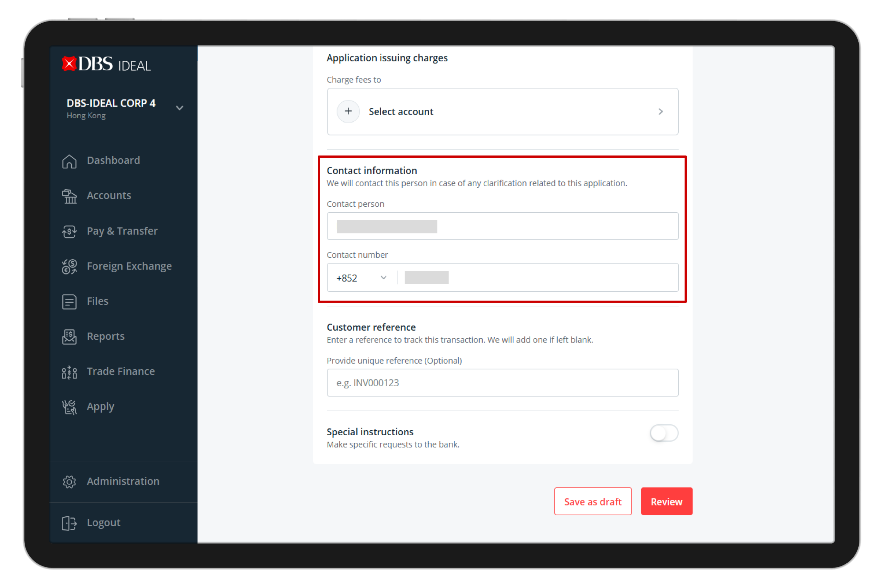Open the Apply menu item
The image size is (883, 588).
[100, 407]
